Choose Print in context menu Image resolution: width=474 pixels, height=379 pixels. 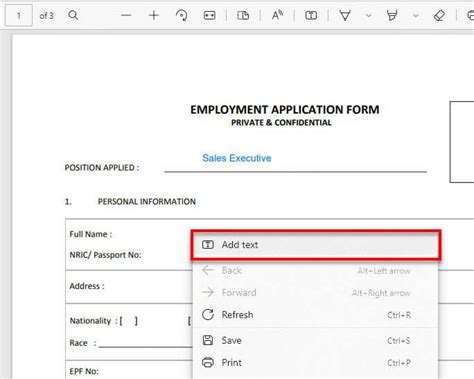point(315,362)
